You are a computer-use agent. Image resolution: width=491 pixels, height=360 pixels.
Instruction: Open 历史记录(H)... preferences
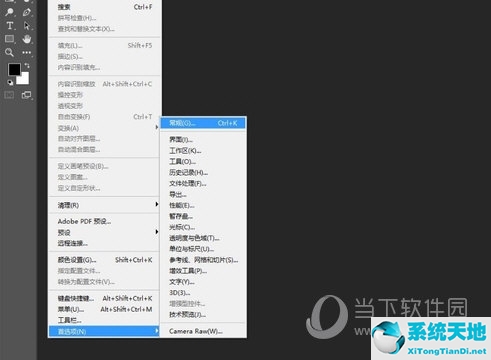coord(203,172)
